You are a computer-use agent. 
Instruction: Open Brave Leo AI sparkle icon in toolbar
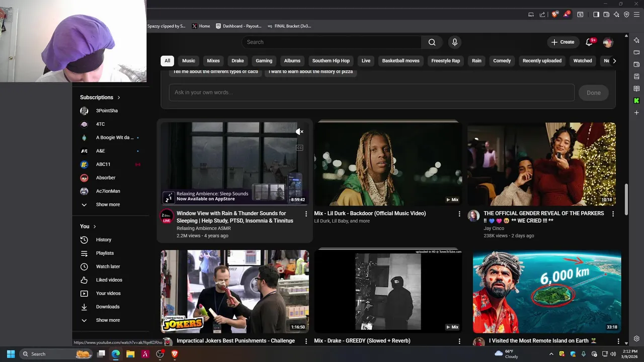(616, 15)
